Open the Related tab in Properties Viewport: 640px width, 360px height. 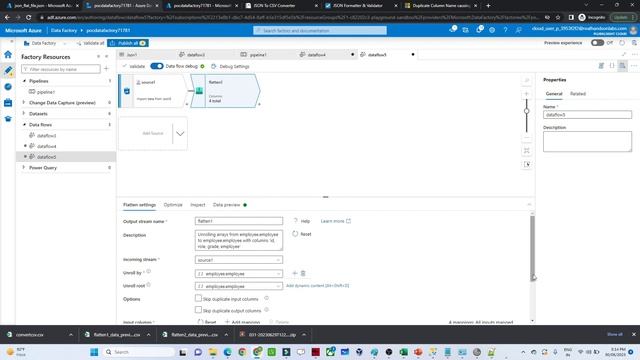point(578,93)
